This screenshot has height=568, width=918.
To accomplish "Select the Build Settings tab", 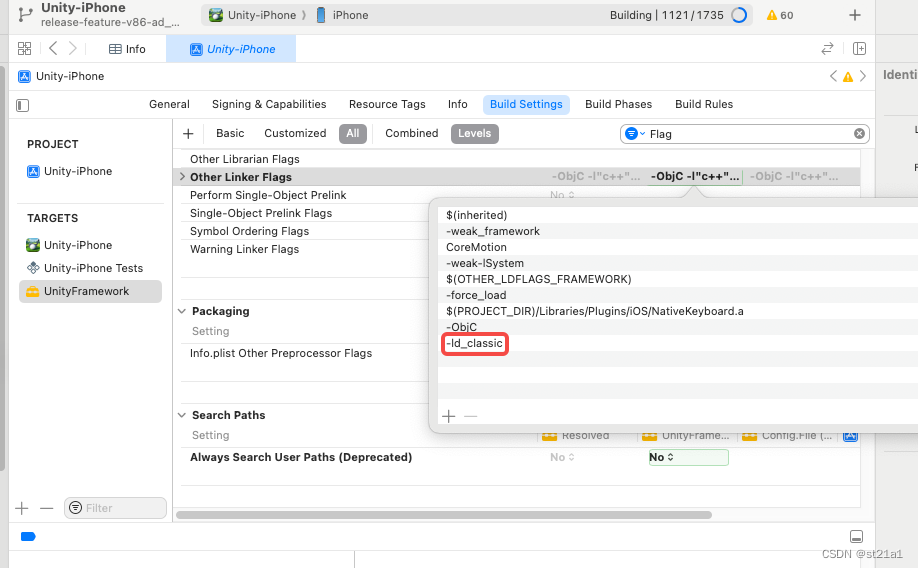I will point(526,104).
